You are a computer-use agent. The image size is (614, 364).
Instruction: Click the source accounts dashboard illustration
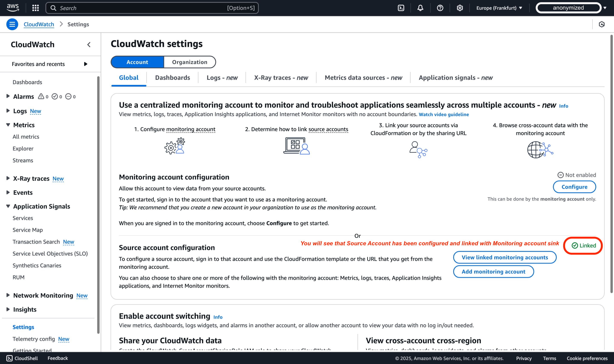(297, 146)
